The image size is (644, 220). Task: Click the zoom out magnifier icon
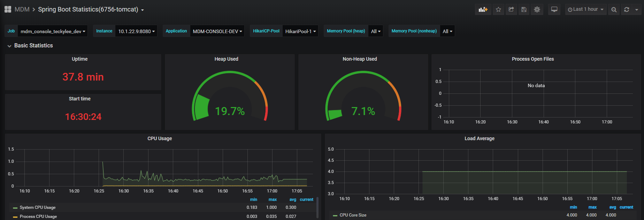614,9
